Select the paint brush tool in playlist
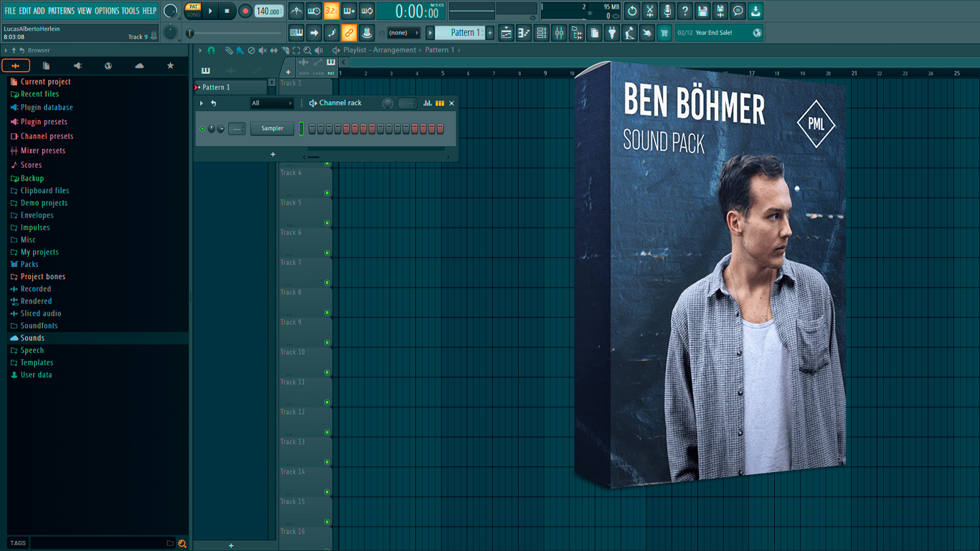This screenshot has width=980, height=551. pos(240,50)
